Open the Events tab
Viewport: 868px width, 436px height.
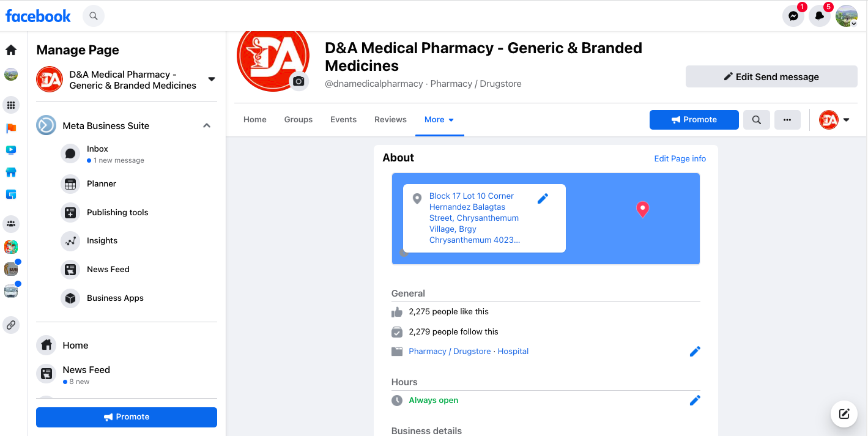pos(343,120)
